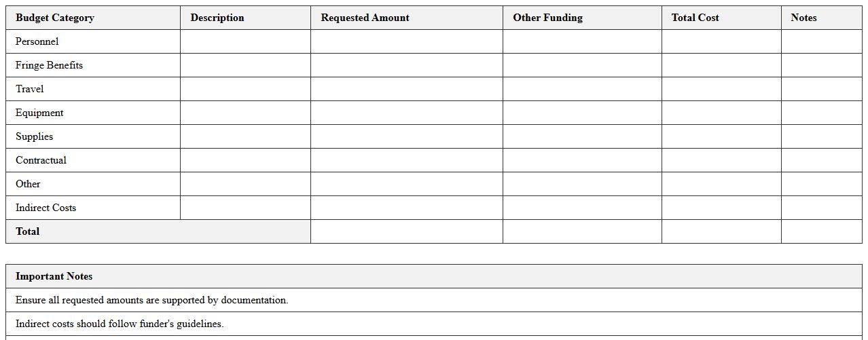Click the note about supporting documentation
The image size is (868, 340).
152,300
